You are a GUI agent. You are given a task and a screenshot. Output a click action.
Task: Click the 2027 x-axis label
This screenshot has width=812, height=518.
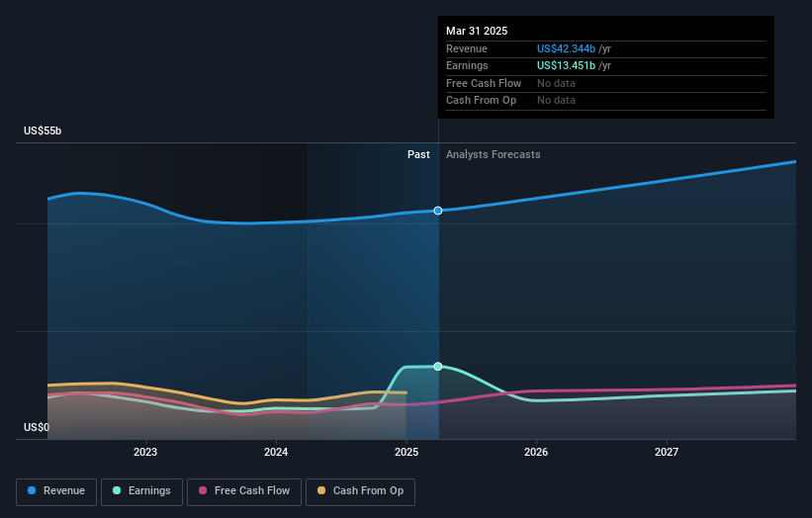667,453
